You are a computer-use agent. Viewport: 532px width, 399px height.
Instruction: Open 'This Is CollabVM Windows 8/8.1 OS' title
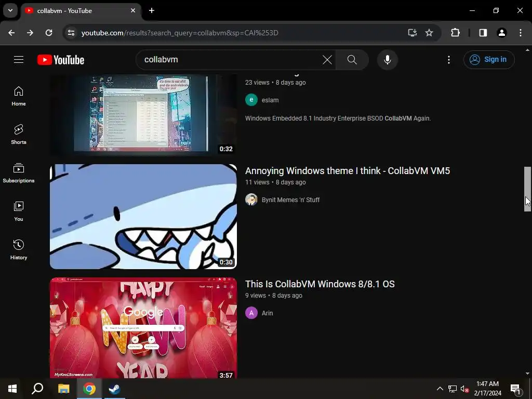point(320,284)
